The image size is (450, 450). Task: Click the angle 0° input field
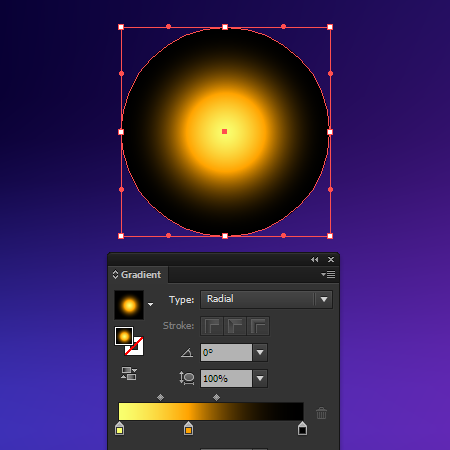click(226, 352)
